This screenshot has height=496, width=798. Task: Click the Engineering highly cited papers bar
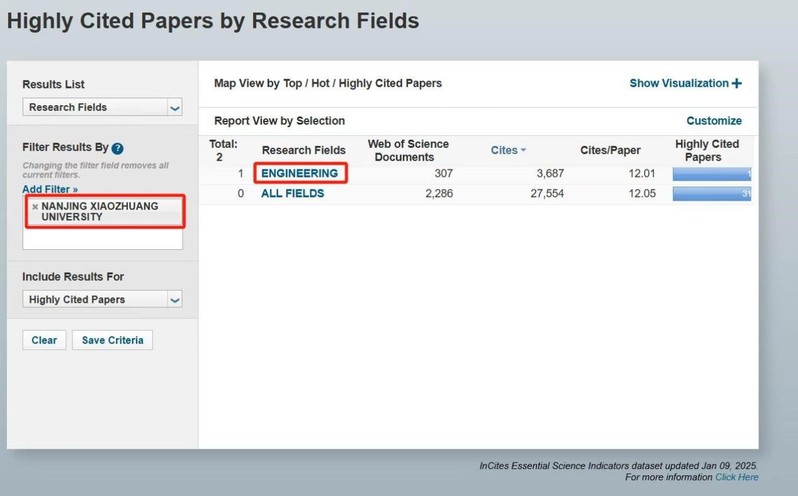click(x=712, y=173)
